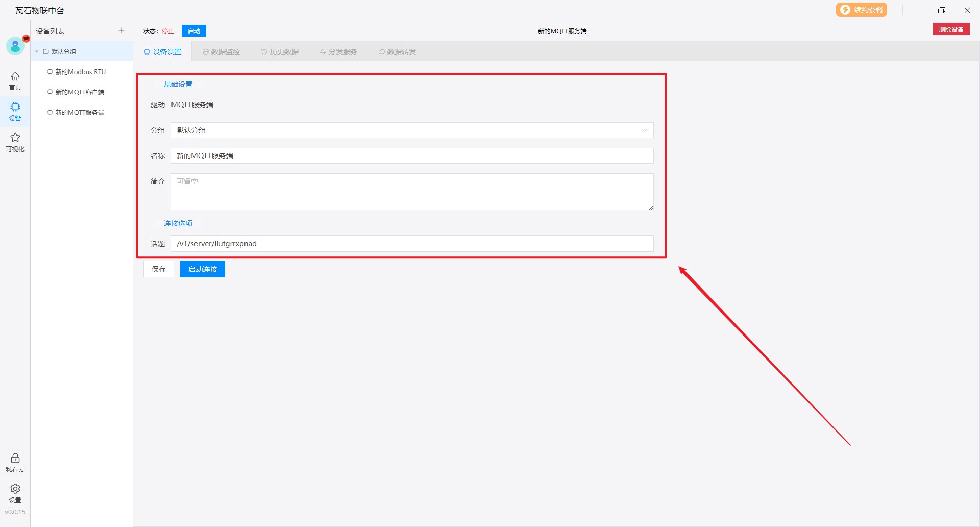Image resolution: width=980 pixels, height=527 pixels.
Task: Open the 设置 gear icon
Action: pos(15,493)
